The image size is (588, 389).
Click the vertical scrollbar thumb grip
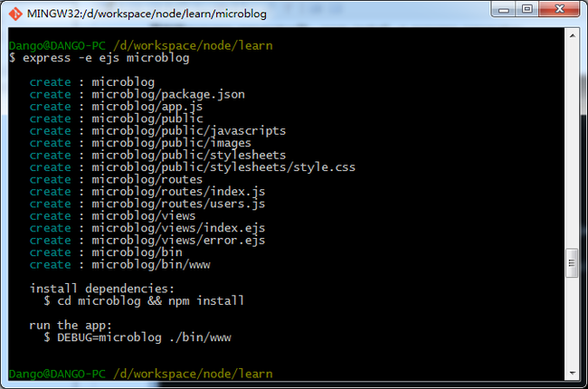click(x=572, y=263)
